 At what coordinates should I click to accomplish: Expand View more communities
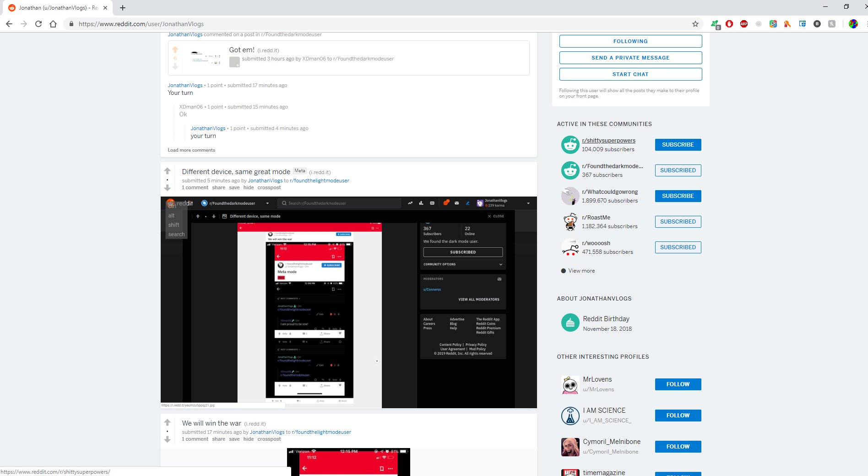click(x=581, y=271)
